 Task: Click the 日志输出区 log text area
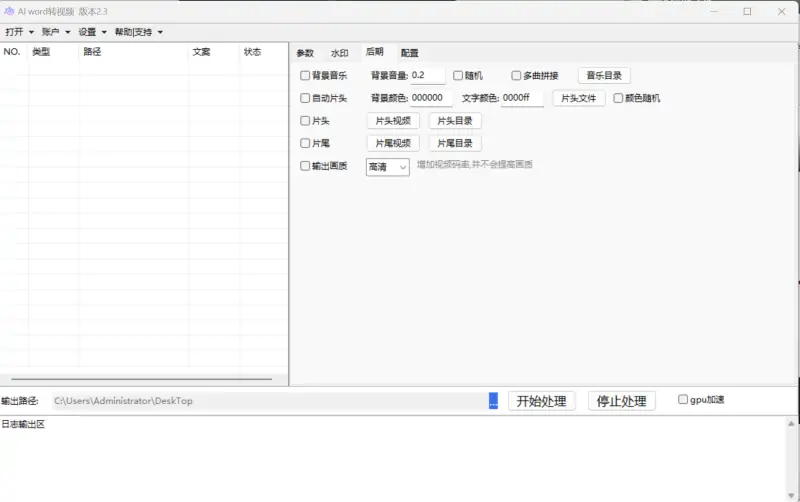coord(393,459)
